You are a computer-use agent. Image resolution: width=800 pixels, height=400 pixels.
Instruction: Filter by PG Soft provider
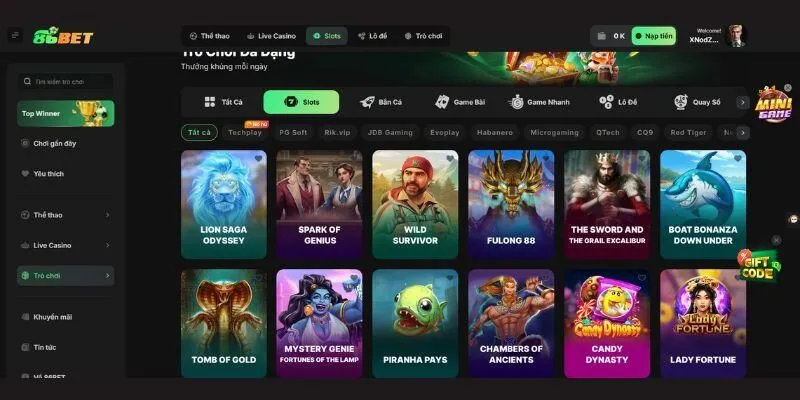coord(293,133)
